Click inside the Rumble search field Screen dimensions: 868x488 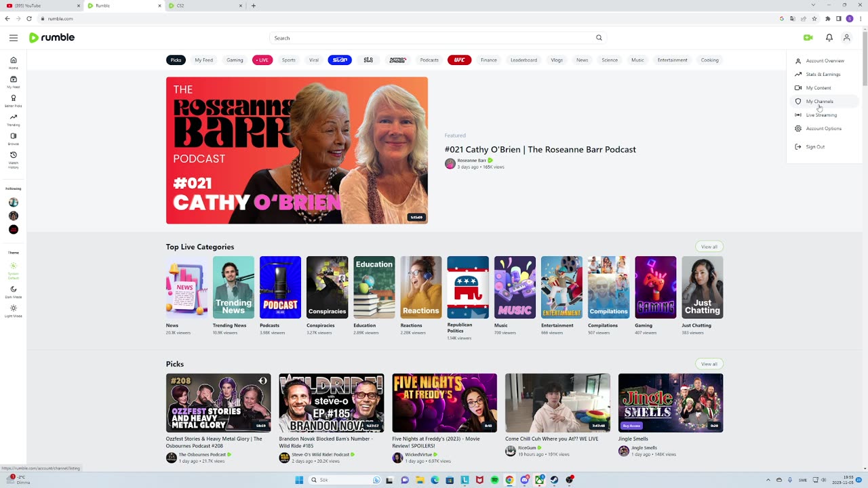(x=431, y=38)
